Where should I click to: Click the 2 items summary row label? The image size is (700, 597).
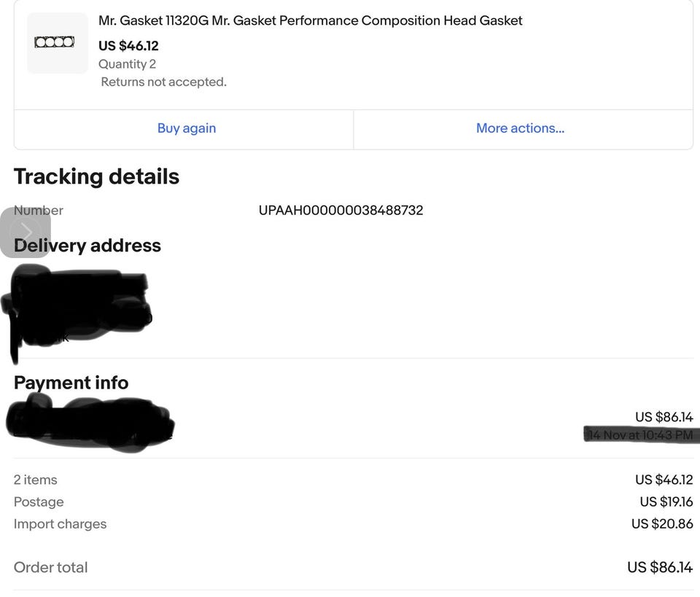coord(36,480)
